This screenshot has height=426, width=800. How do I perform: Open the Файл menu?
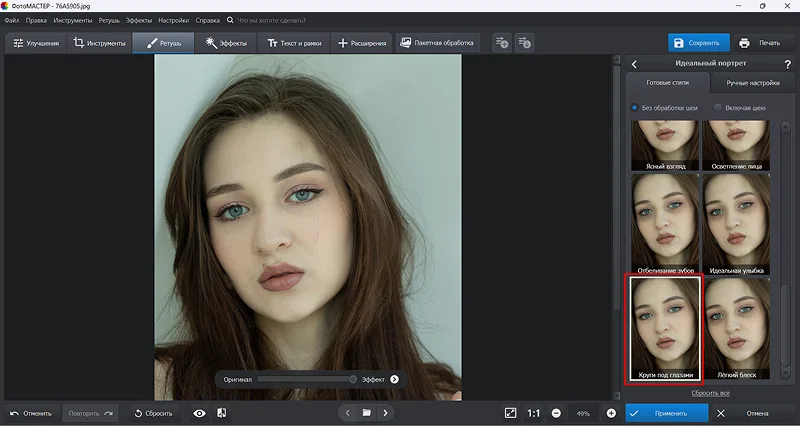[x=12, y=20]
